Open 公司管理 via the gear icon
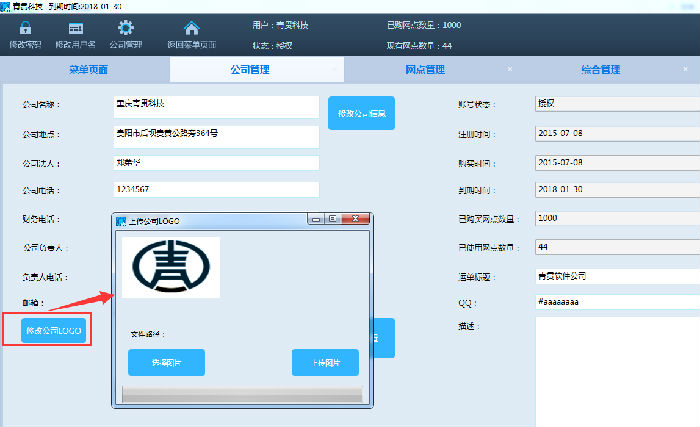The height and width of the screenshot is (427, 700). 125,28
